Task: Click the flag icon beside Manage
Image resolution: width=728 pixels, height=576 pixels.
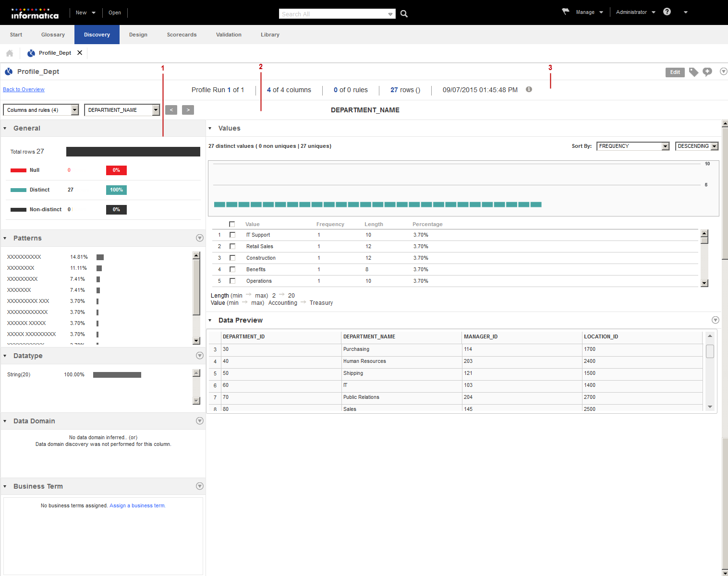Action: point(566,12)
